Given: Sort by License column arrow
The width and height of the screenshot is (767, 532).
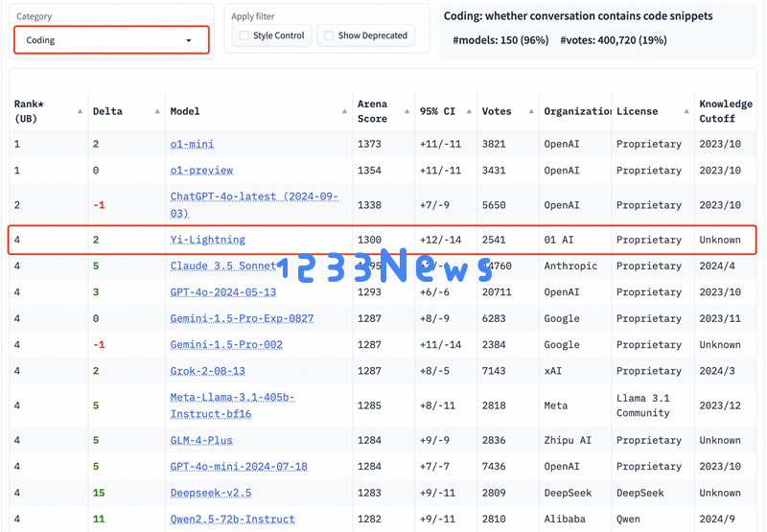Looking at the screenshot, I should (686, 111).
